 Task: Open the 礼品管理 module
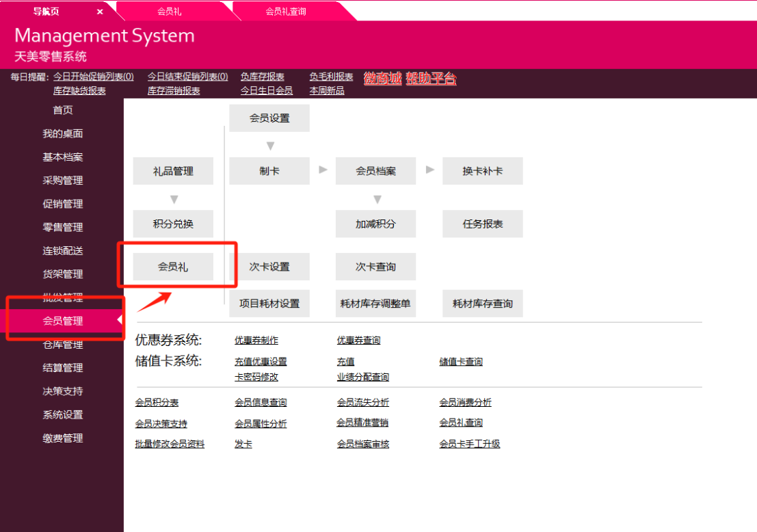point(173,171)
